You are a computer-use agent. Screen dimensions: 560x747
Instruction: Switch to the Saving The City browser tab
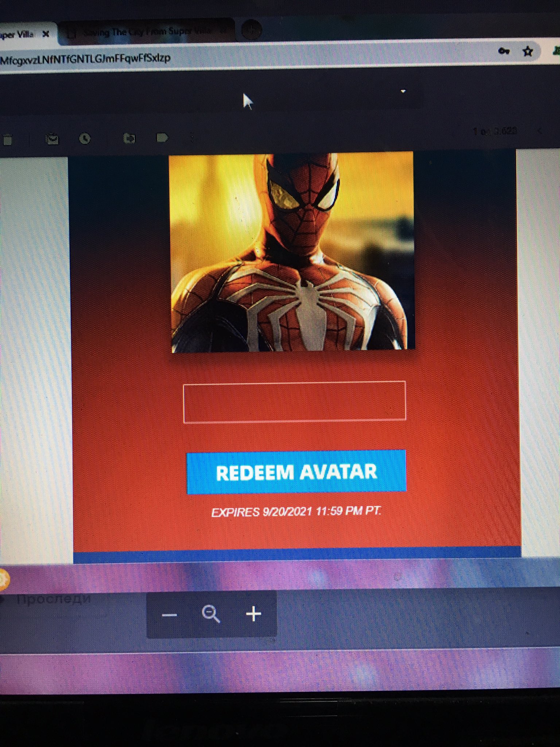pyautogui.click(x=146, y=32)
